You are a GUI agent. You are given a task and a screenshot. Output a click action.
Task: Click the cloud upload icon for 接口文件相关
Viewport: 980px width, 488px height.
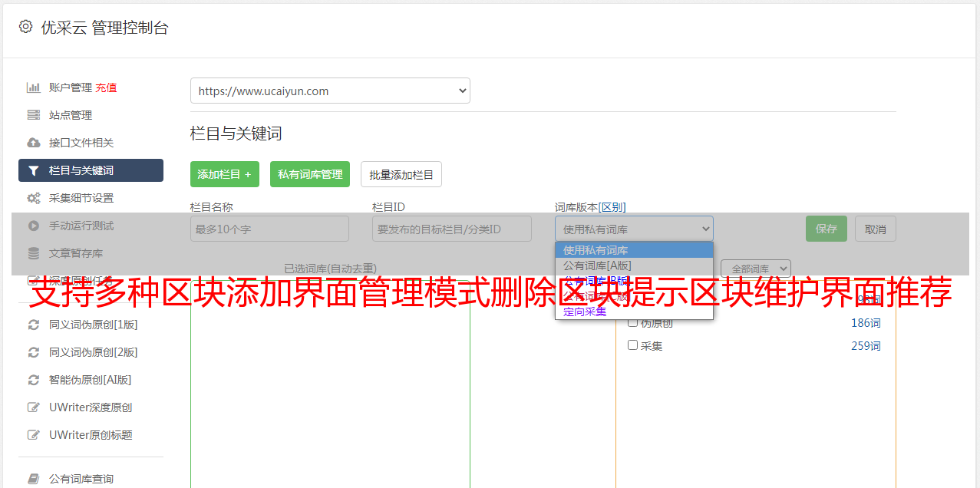(x=34, y=143)
